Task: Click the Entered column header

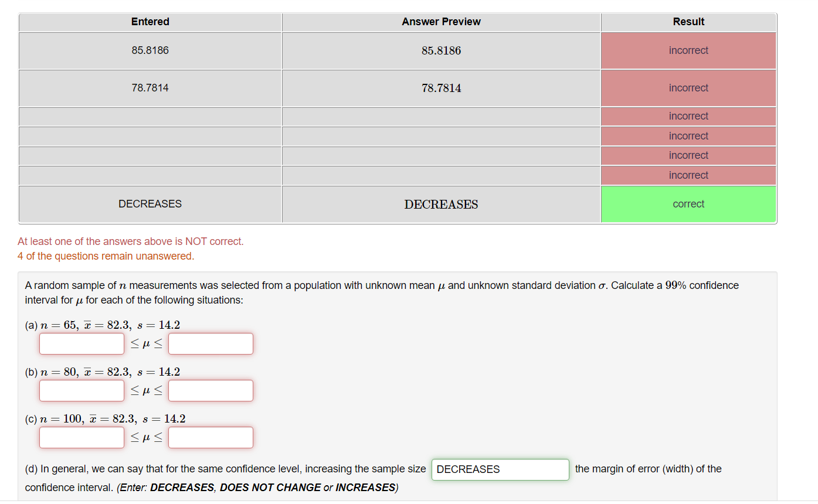Action: click(150, 22)
